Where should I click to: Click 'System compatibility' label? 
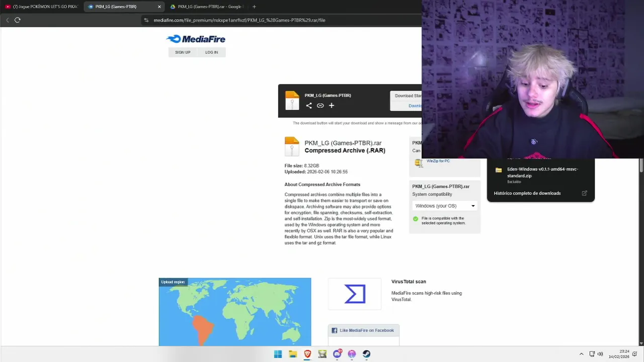coord(432,194)
